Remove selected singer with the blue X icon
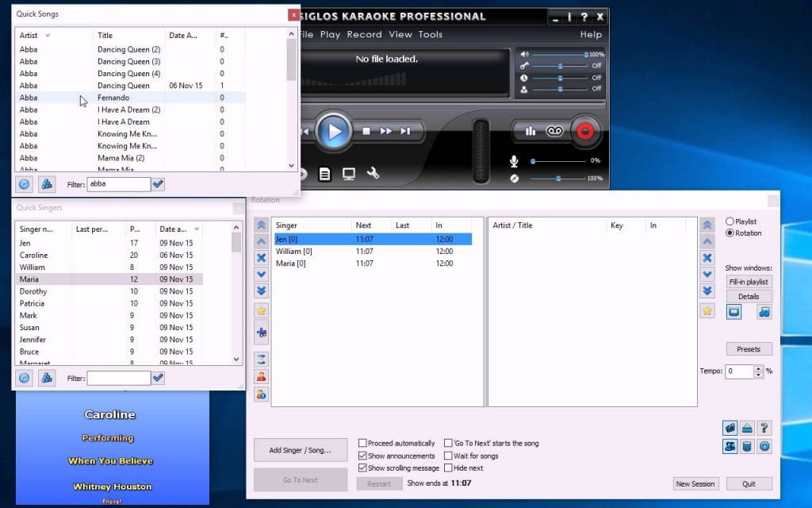The height and width of the screenshot is (508, 812). point(261,258)
